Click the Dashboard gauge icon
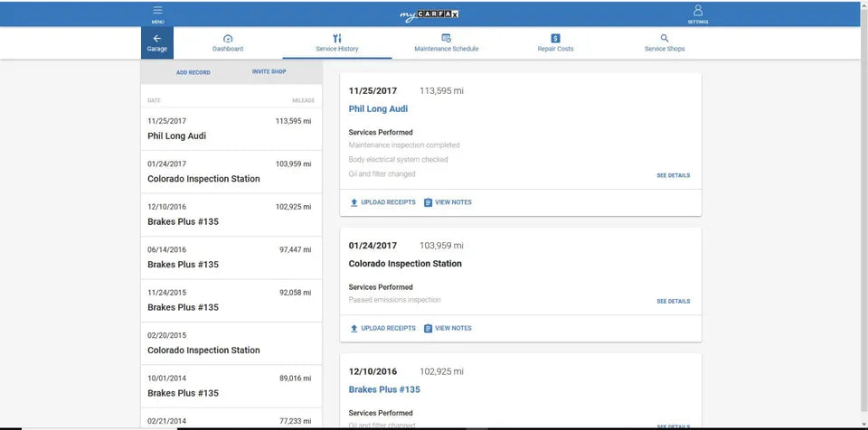 coord(228,38)
